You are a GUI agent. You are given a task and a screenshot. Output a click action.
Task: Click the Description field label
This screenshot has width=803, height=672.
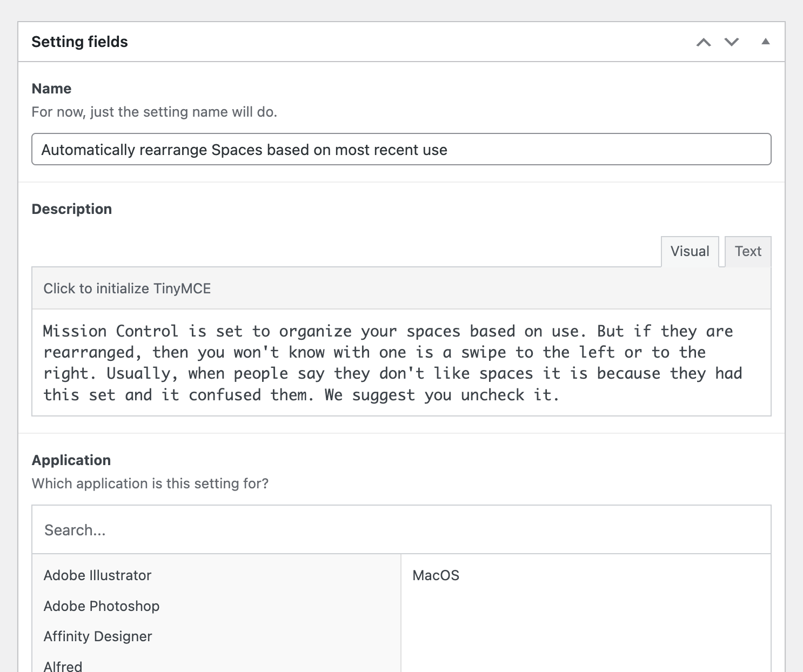(x=72, y=209)
